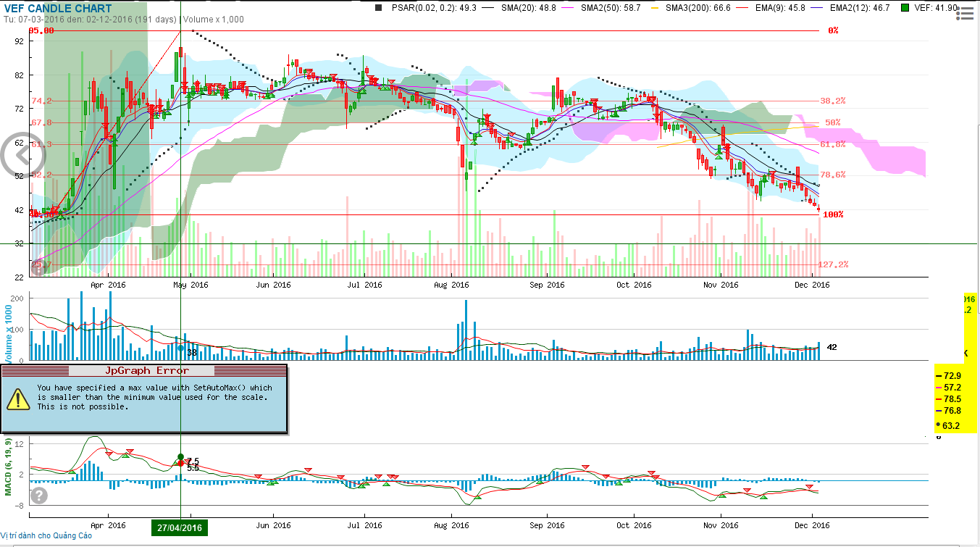
Task: Toggle the SMA3(200) legend series
Action: click(x=691, y=8)
